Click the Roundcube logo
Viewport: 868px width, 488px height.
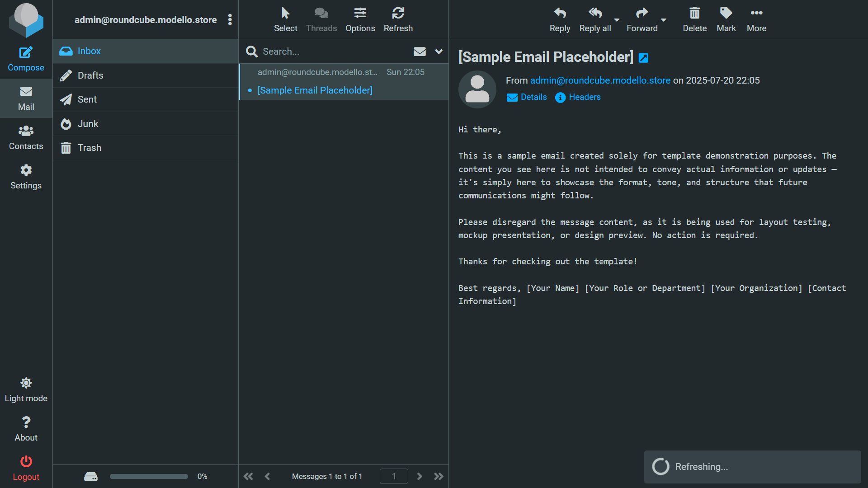(x=26, y=20)
